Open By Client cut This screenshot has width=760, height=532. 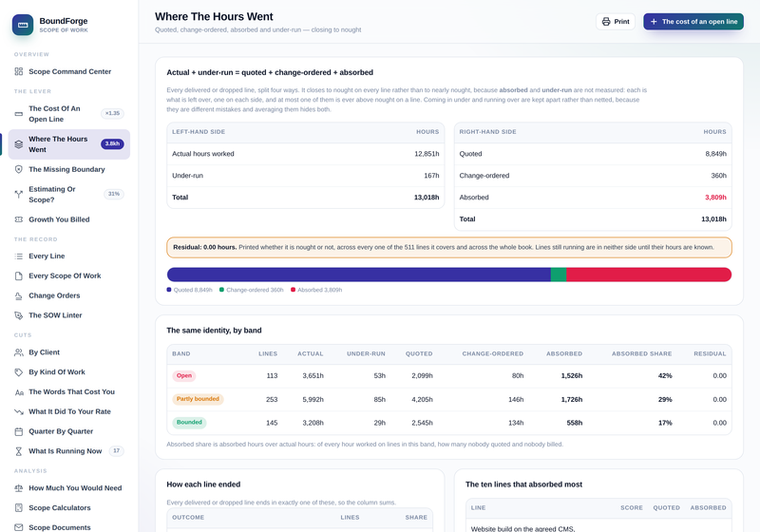(x=69, y=352)
